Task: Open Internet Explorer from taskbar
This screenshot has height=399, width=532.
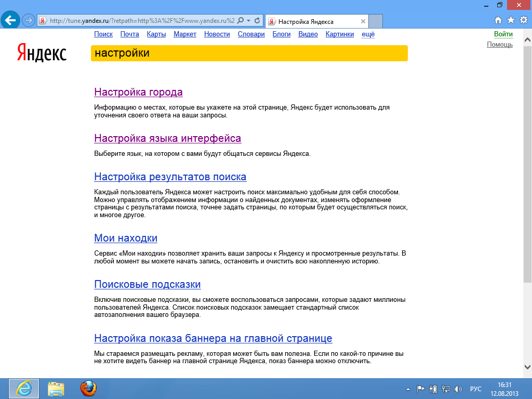Action: 24,389
